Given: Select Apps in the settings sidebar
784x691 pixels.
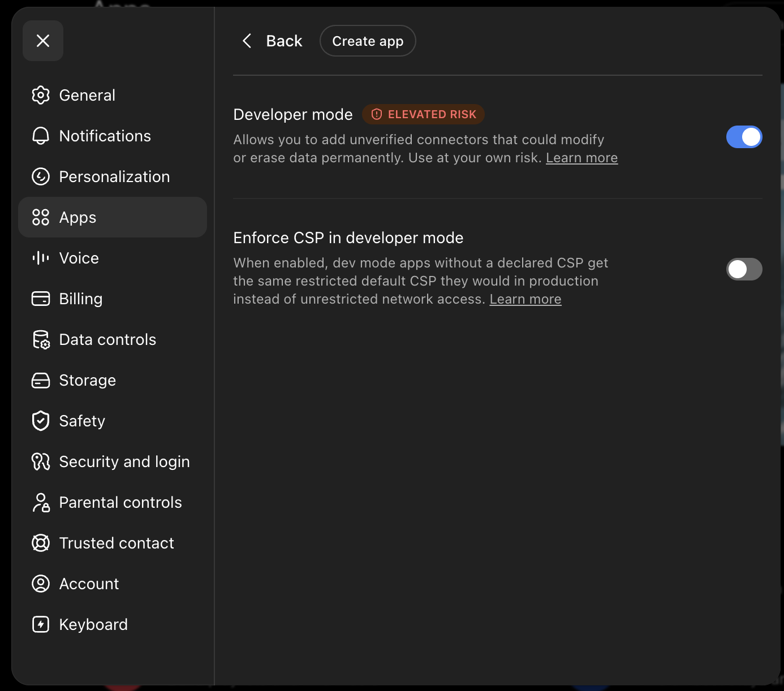Looking at the screenshot, I should (113, 217).
